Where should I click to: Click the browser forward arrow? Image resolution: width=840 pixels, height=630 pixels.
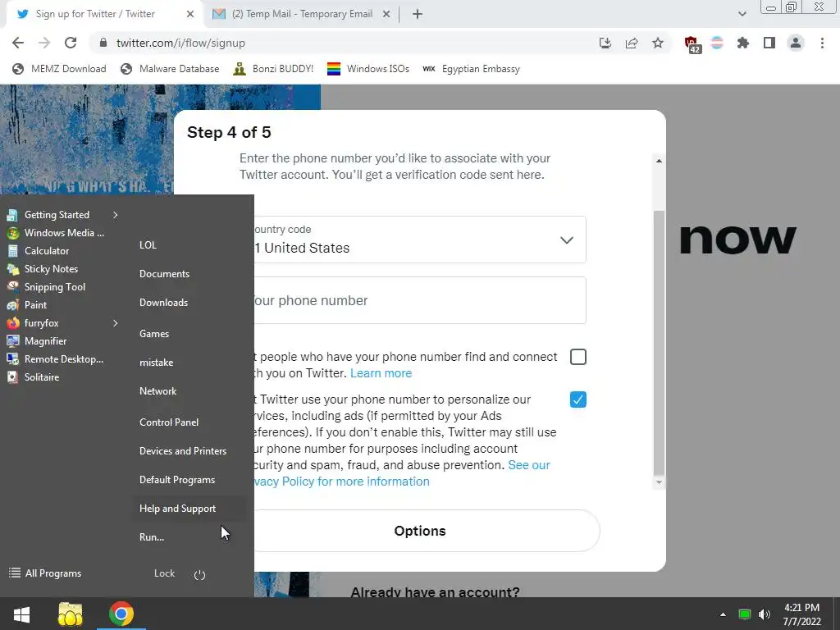click(x=44, y=43)
